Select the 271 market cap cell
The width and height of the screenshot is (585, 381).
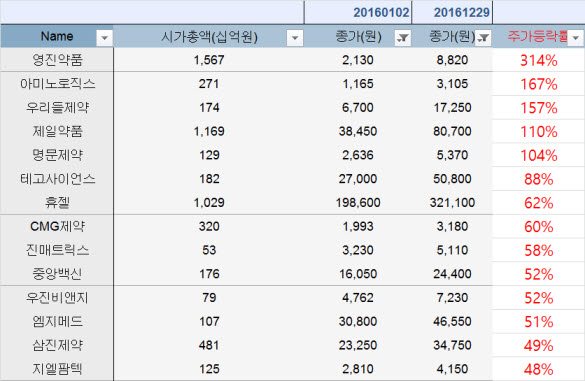click(x=209, y=84)
